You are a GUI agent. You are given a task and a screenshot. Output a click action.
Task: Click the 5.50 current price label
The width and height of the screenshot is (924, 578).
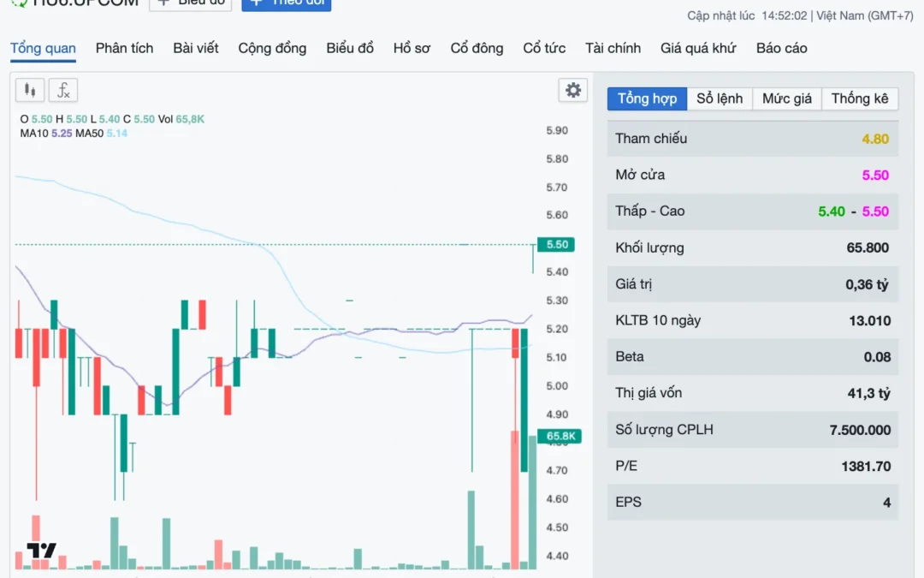click(556, 245)
